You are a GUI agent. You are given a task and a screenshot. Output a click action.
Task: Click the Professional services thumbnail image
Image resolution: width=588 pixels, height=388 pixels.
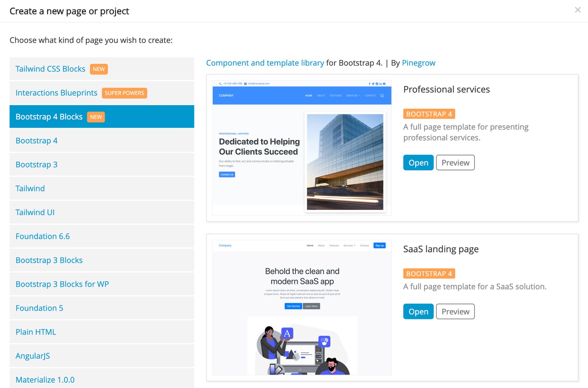pyautogui.click(x=302, y=148)
